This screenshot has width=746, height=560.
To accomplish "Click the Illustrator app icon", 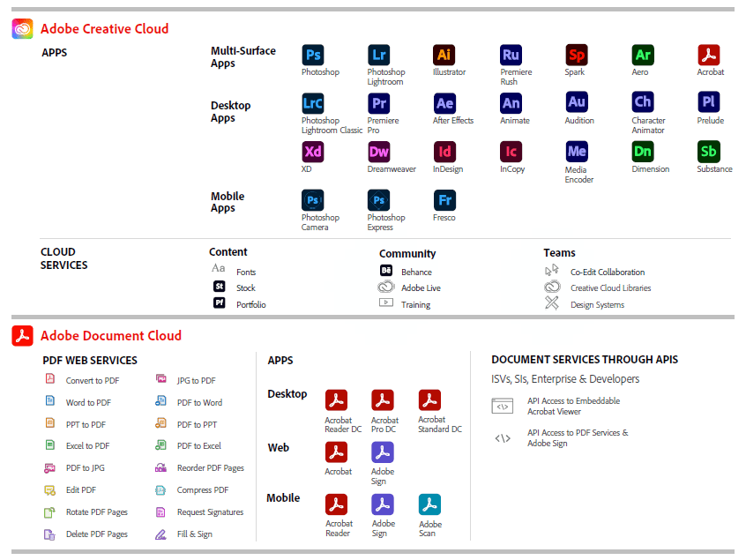I will click(x=444, y=55).
